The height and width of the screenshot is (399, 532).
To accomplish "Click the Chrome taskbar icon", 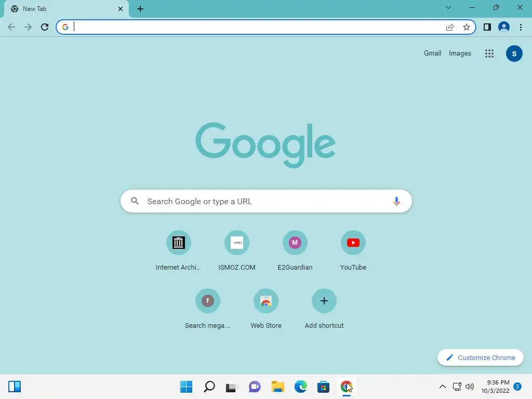I will pyautogui.click(x=346, y=387).
